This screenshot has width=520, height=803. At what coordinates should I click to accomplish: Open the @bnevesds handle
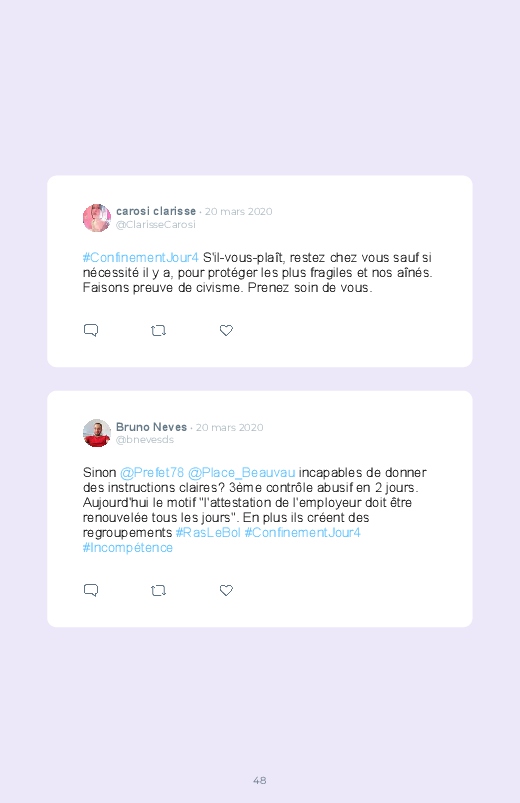[145, 439]
